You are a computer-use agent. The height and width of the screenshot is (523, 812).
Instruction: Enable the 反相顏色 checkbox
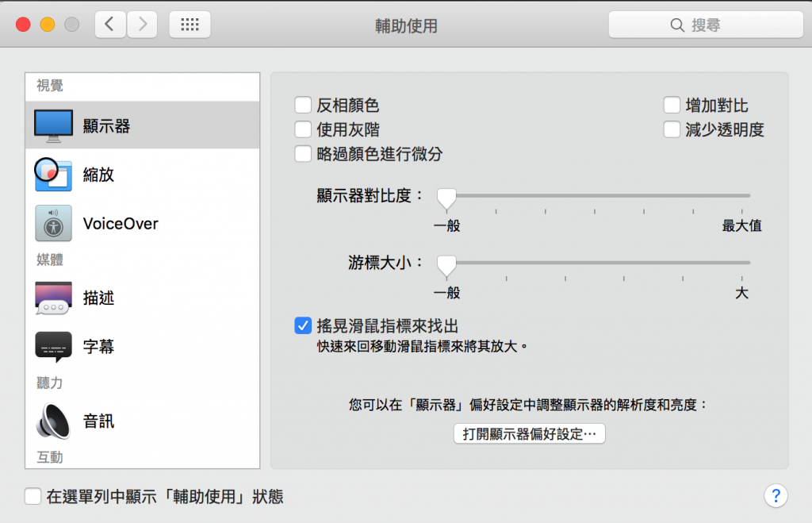coord(303,106)
